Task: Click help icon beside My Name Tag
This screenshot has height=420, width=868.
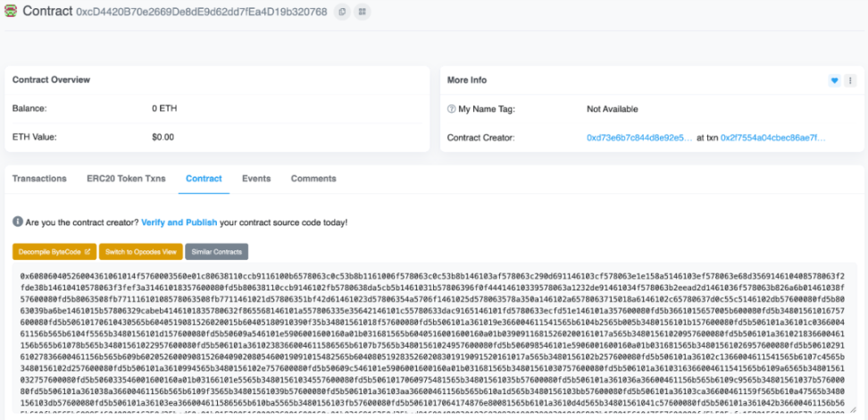Action: [x=452, y=109]
